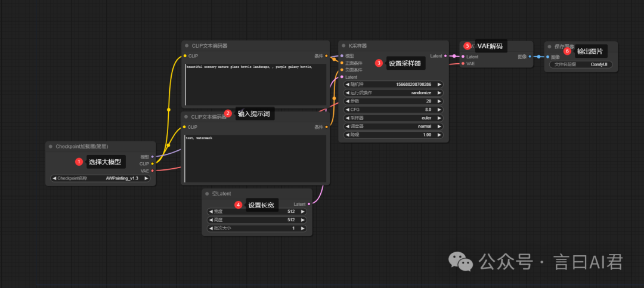
Task: Click the blue link midpoint dot before 保存图像
Action: coord(538,57)
